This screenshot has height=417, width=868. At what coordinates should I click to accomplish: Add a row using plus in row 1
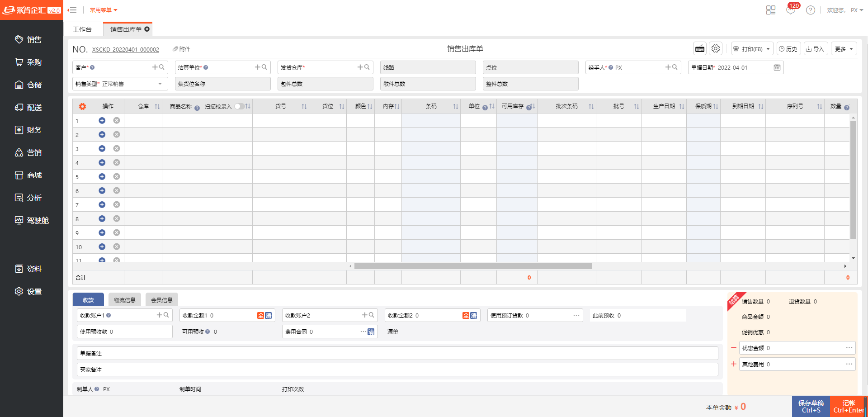102,121
